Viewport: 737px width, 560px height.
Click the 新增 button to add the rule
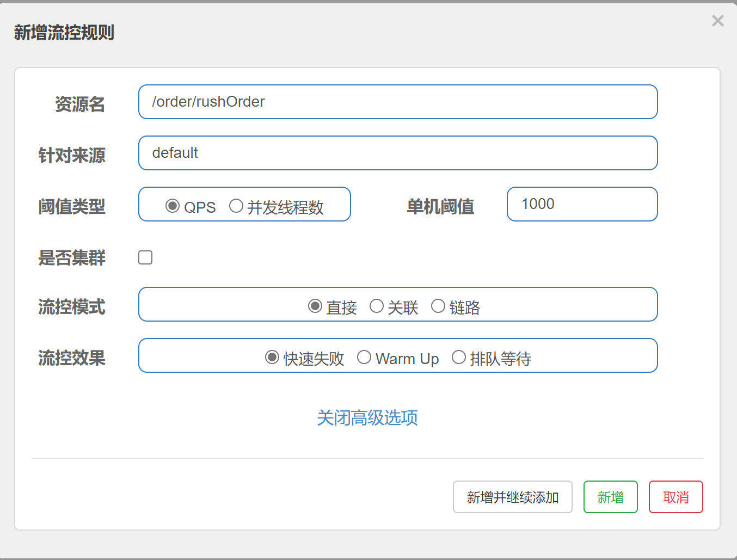[x=610, y=497]
